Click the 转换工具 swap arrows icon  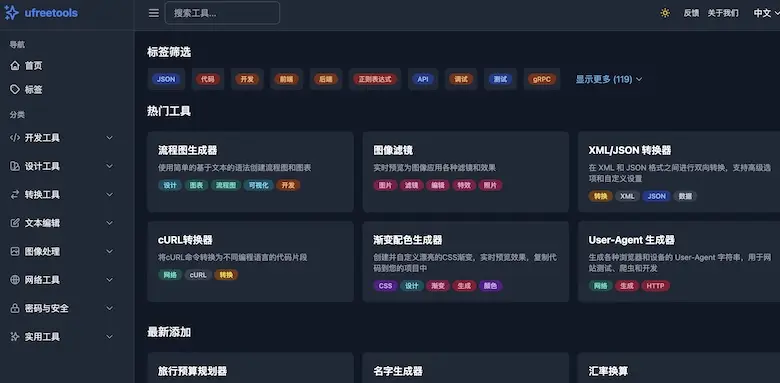pos(15,194)
